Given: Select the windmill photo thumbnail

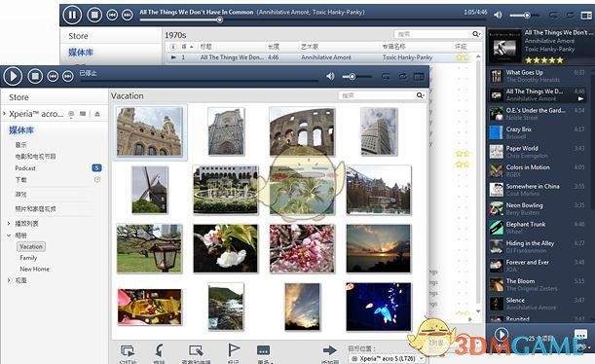Looking at the screenshot, I should (150, 190).
